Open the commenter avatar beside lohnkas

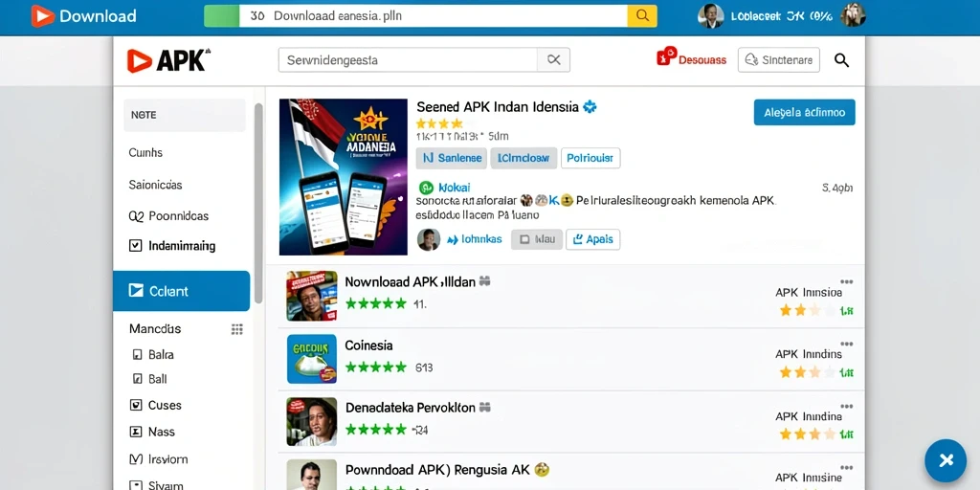[429, 239]
